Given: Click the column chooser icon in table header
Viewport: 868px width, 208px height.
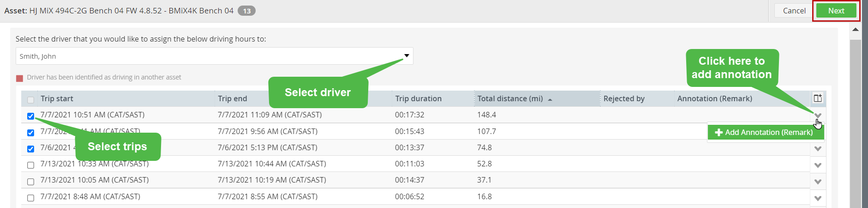Looking at the screenshot, I should coord(818,98).
